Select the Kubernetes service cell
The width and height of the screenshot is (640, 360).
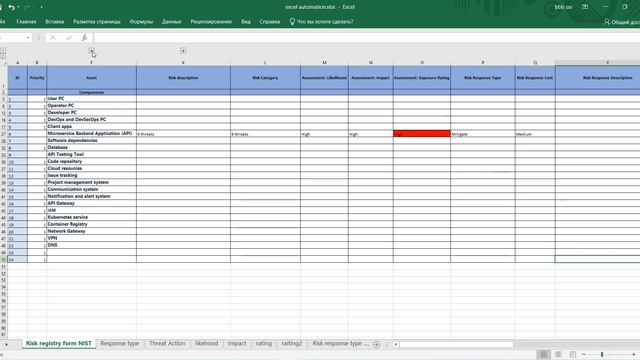coord(91,217)
